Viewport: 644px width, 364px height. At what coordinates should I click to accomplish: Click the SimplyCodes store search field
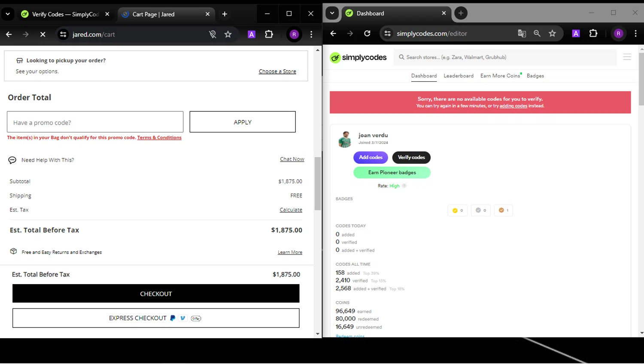pyautogui.click(x=505, y=57)
